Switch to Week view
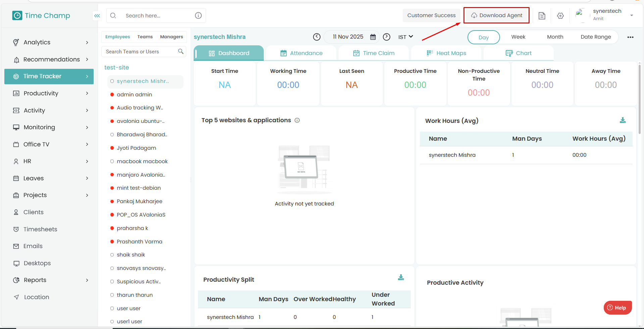The image size is (644, 329). [x=518, y=37]
